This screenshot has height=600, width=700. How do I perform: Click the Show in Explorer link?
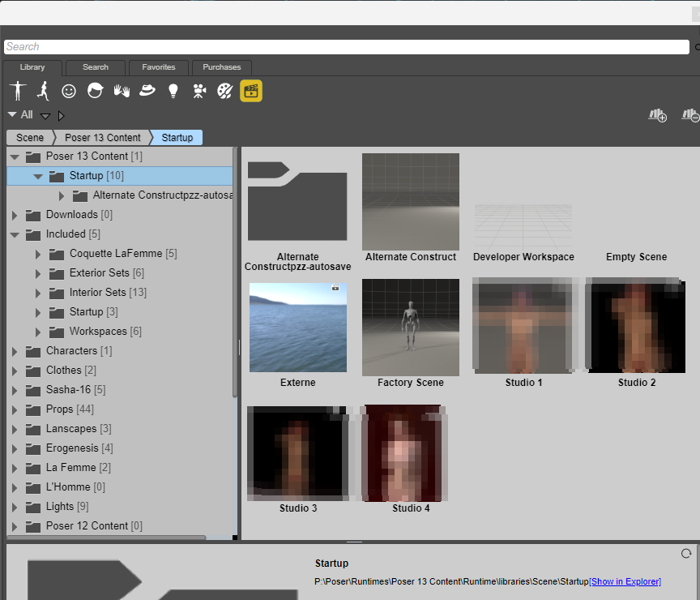pyautogui.click(x=625, y=581)
